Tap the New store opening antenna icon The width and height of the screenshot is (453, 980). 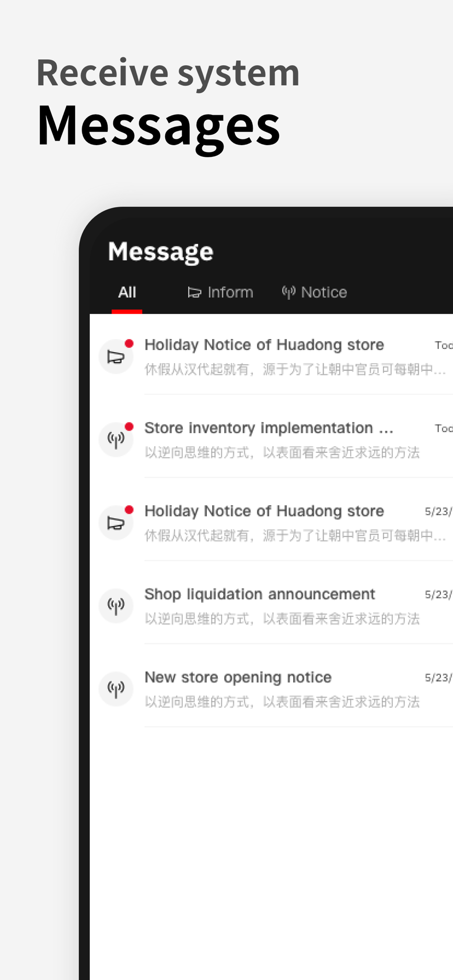(x=116, y=689)
